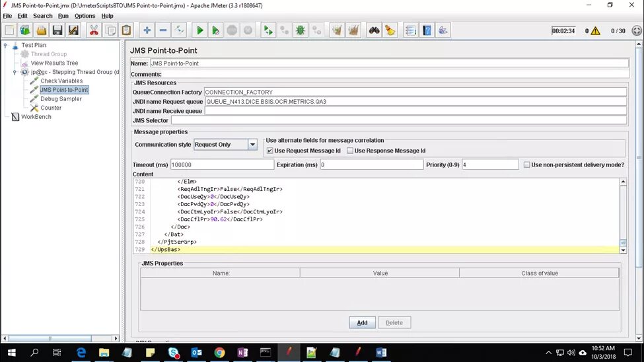This screenshot has width=644, height=362.
Task: Click the Reset search broom icon
Action: [x=390, y=30]
